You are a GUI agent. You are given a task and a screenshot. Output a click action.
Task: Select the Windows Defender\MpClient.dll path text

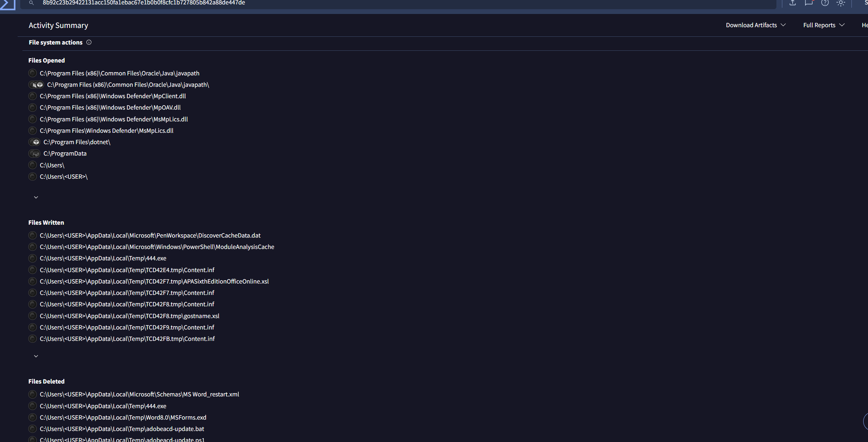113,96
